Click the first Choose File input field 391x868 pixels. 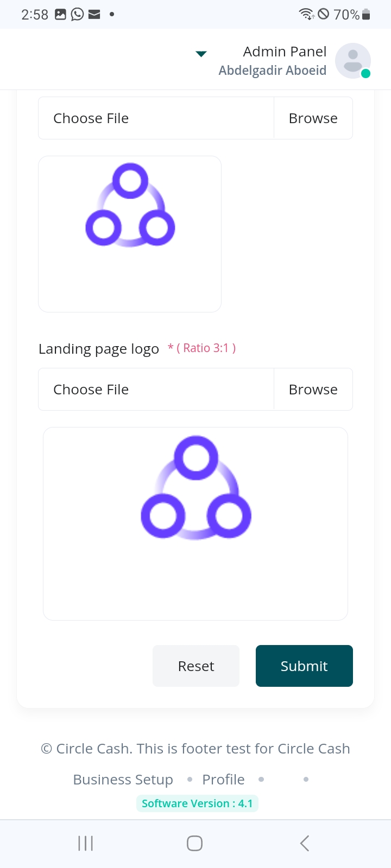(x=156, y=118)
